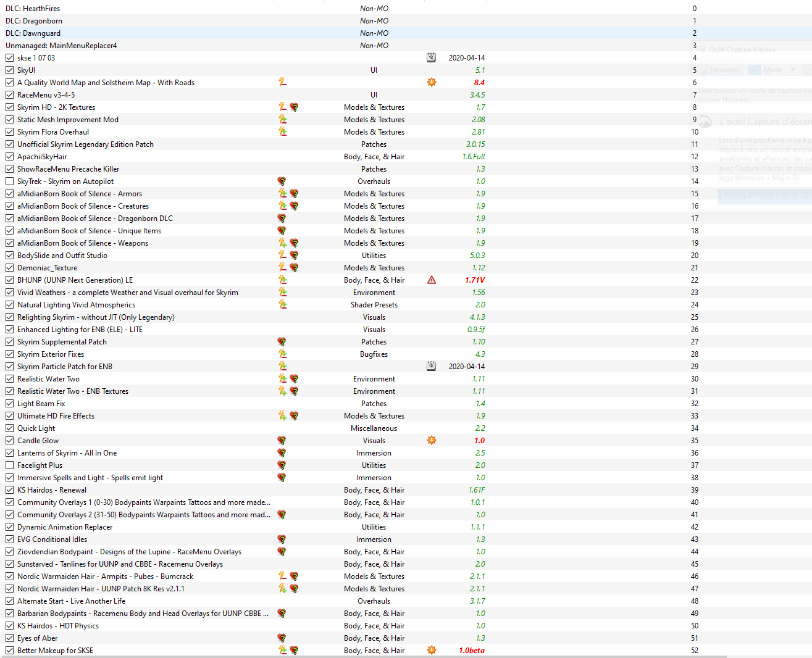Click the heart icon for Lanterns of Skyrim - All In One
Viewport: 812px width, 658px height.
click(x=282, y=452)
